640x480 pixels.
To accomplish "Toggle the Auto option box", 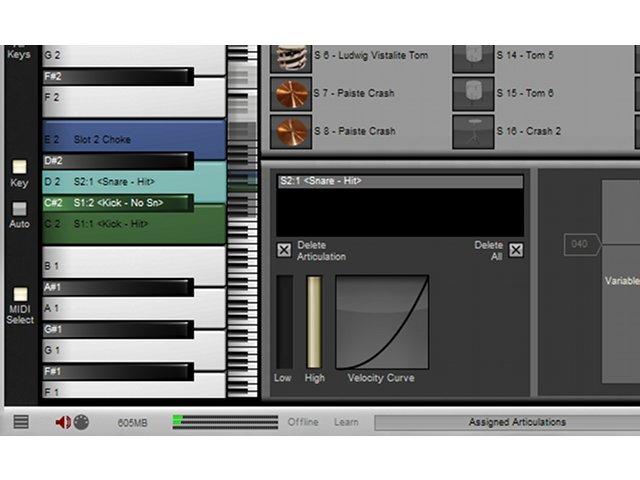I will 19,209.
